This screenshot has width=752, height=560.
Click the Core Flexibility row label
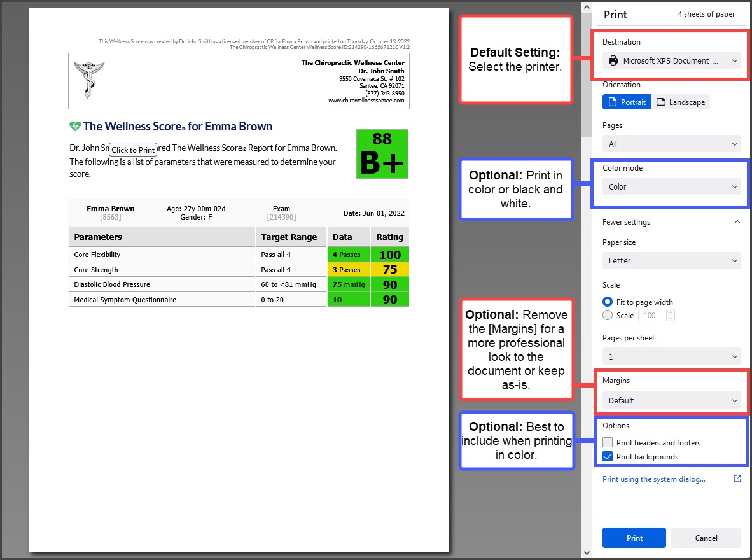(x=97, y=255)
